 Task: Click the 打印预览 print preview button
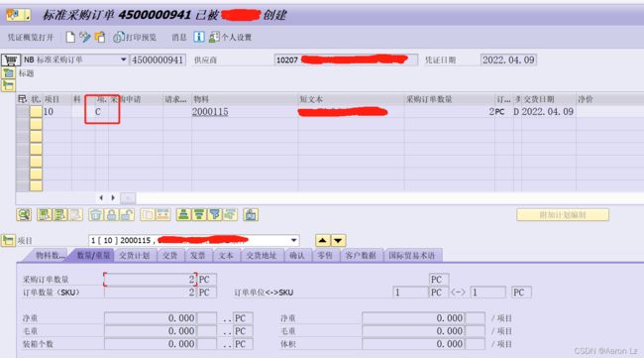pos(135,38)
